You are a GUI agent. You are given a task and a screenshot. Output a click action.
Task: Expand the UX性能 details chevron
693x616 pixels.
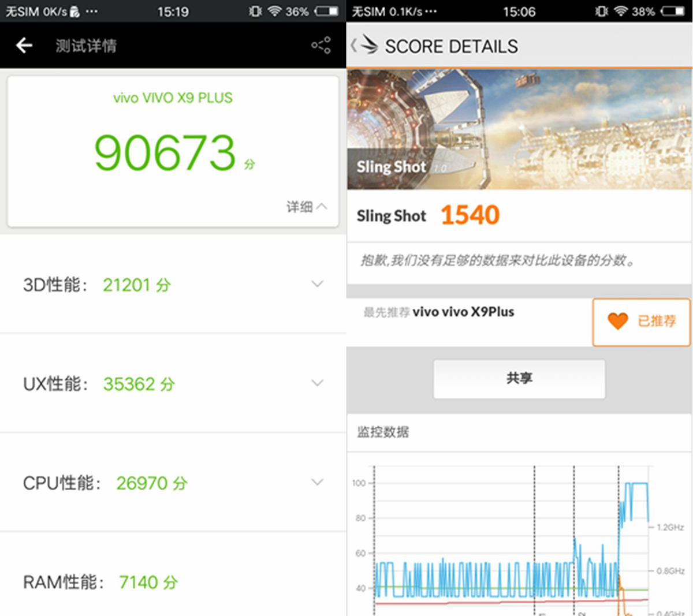[x=318, y=383]
